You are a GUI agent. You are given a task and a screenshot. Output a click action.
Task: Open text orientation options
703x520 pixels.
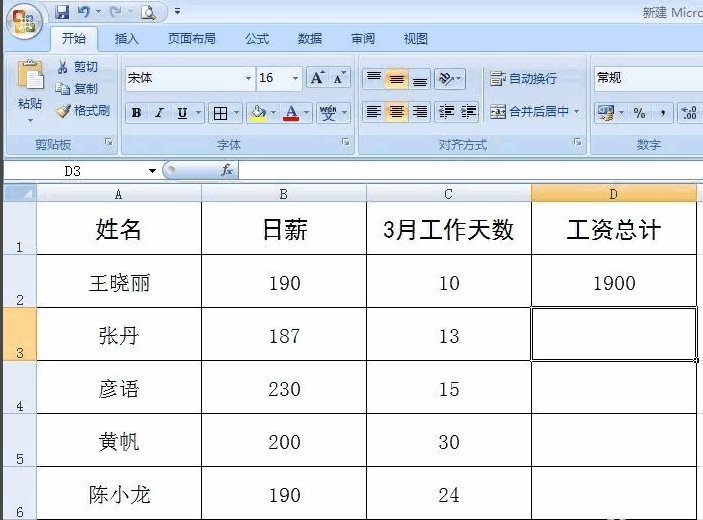(x=450, y=79)
